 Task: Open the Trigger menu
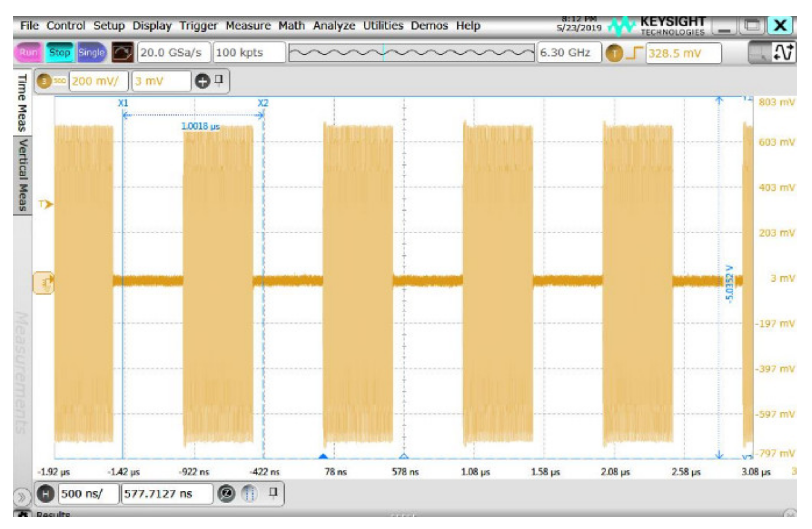[x=198, y=26]
